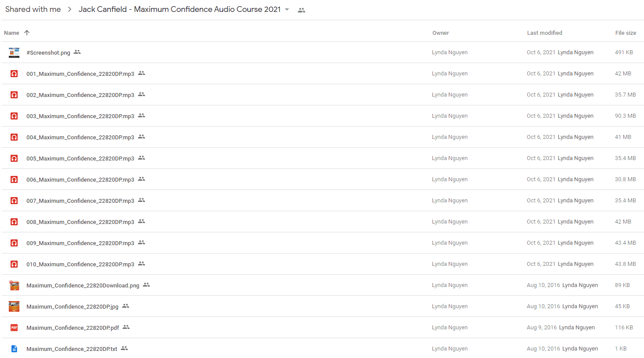Open the folder name dropdown arrow
The width and height of the screenshot is (644, 358).
point(287,10)
